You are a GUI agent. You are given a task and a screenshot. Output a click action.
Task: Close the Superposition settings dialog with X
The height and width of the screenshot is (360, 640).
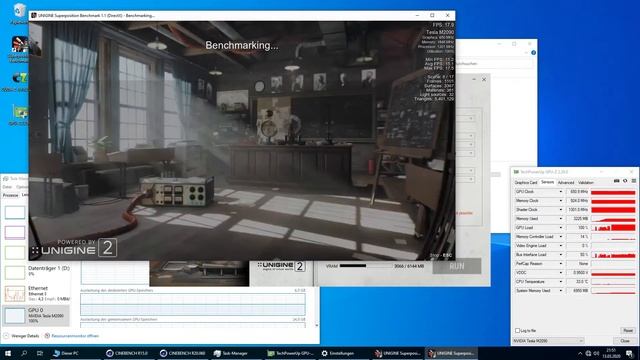(484, 80)
